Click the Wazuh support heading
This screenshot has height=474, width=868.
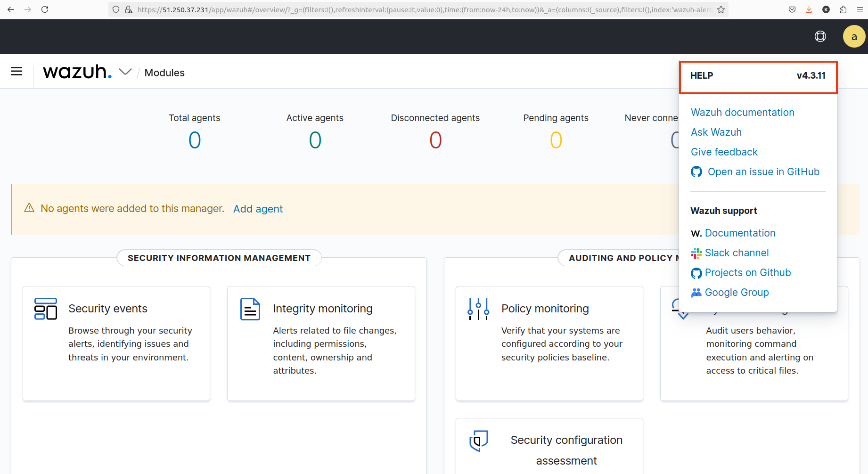point(724,211)
